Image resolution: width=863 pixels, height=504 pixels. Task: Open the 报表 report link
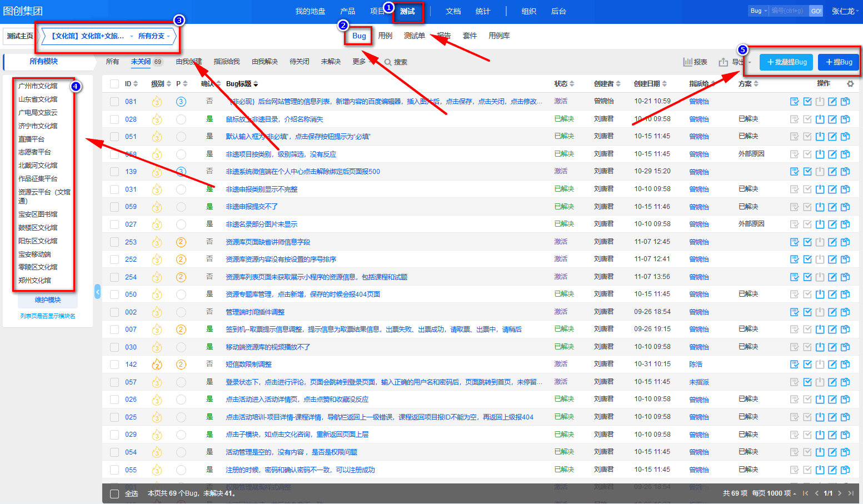pos(695,62)
